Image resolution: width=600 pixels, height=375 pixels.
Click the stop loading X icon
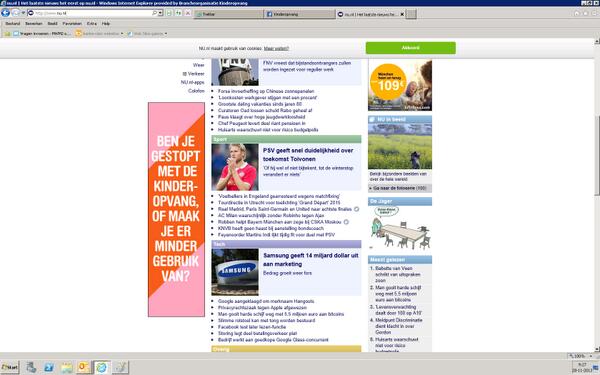tap(188, 13)
